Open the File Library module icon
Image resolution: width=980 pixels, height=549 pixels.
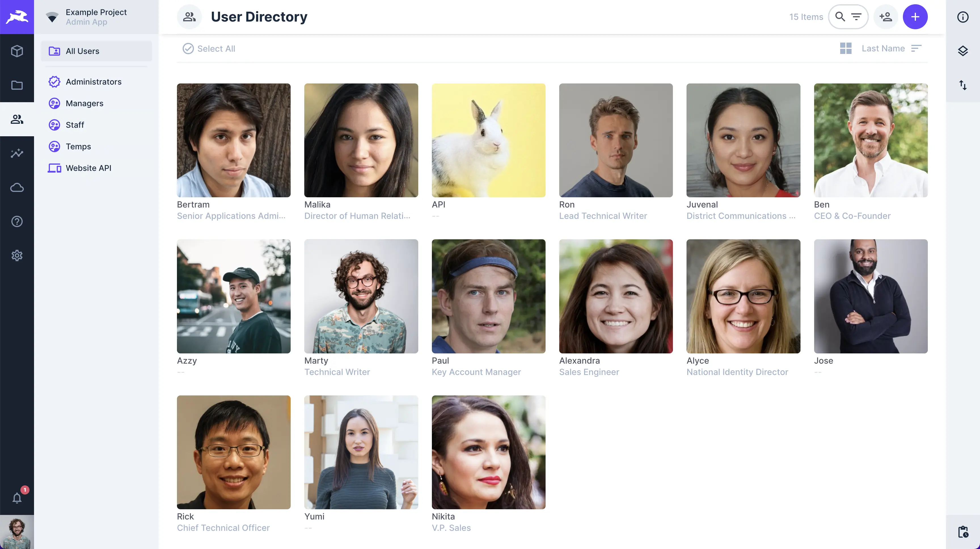point(17,85)
